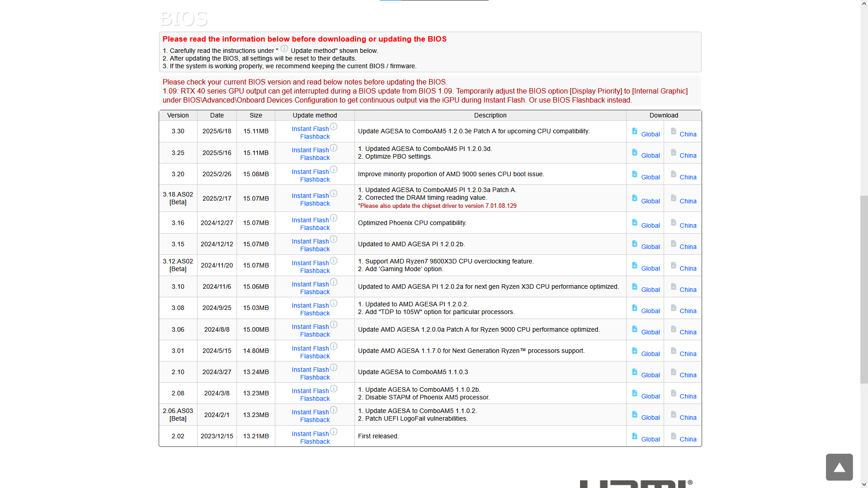Click scrollbar down arrow at bottom
Screen dimensions: 868x488
pyautogui.click(x=864, y=484)
